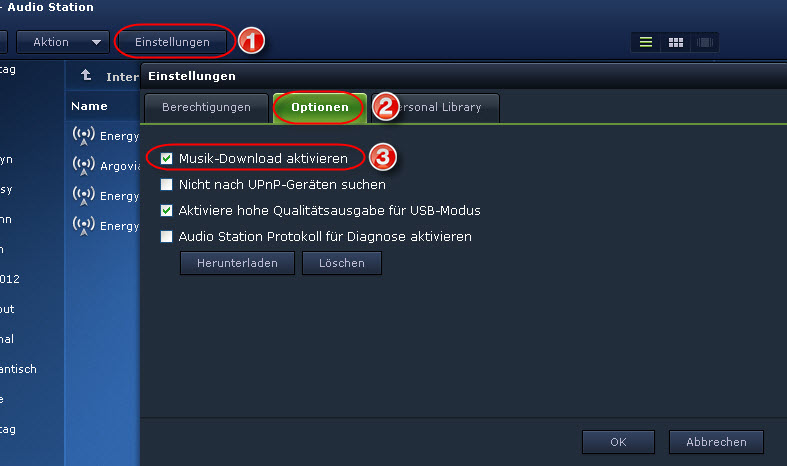Select first Energy radio station icon
Viewport: 787px width, 466px height.
pos(83,136)
